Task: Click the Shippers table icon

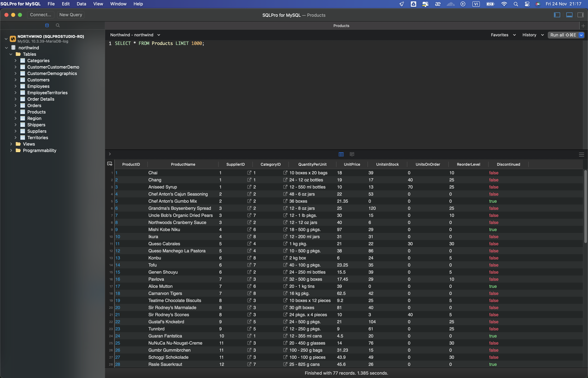Action: point(23,125)
